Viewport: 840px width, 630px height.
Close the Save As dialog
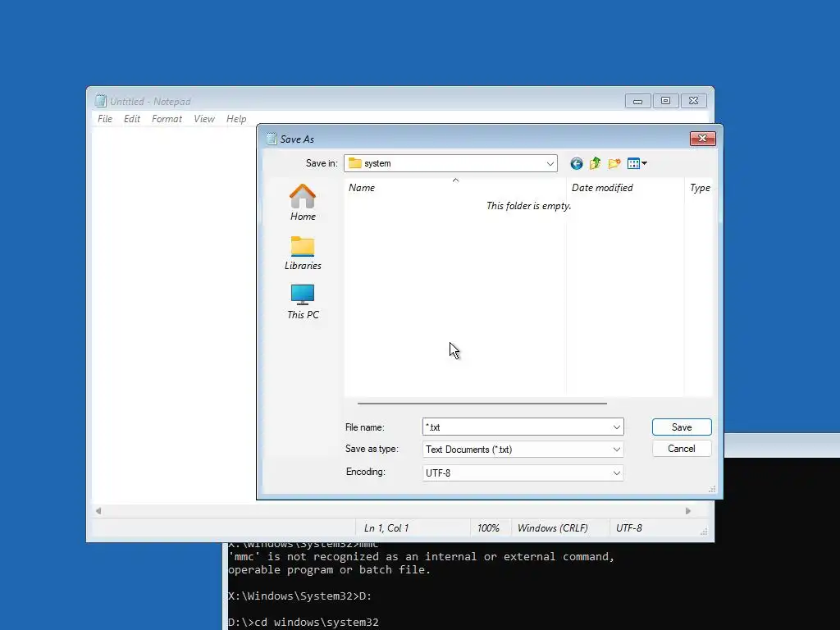(702, 139)
